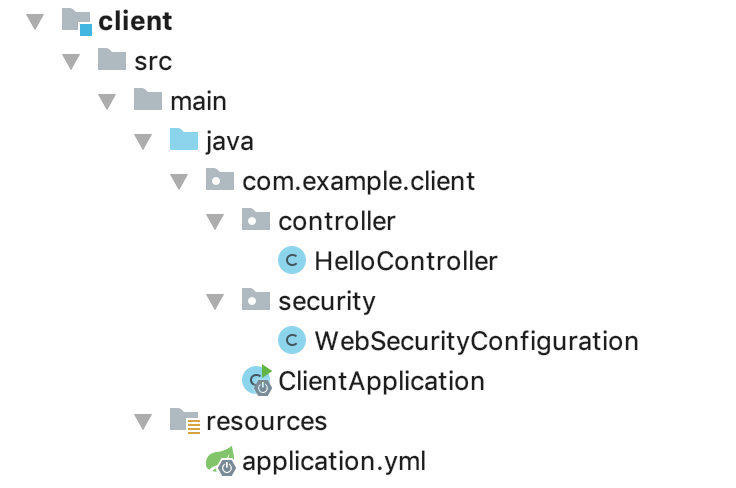Collapse the main folder arrow
Image resolution: width=736 pixels, height=488 pixels.
[x=107, y=101]
